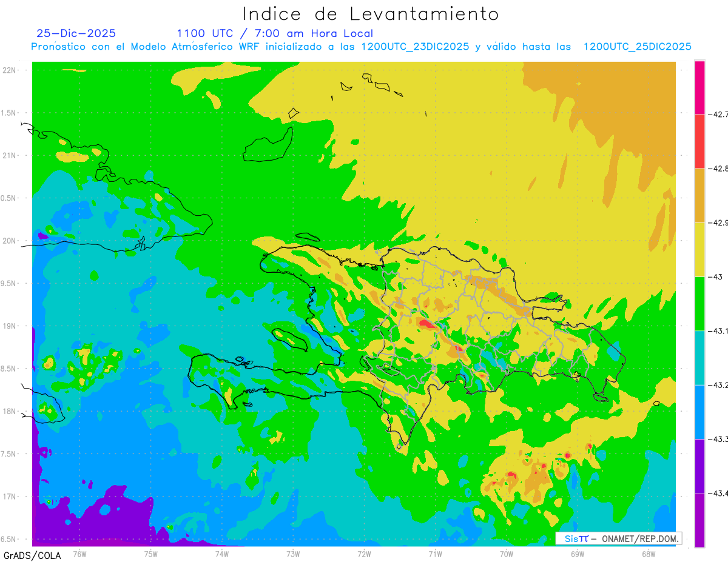Click the '7.5N' latitude label
The image size is (728, 562).
click(9, 454)
